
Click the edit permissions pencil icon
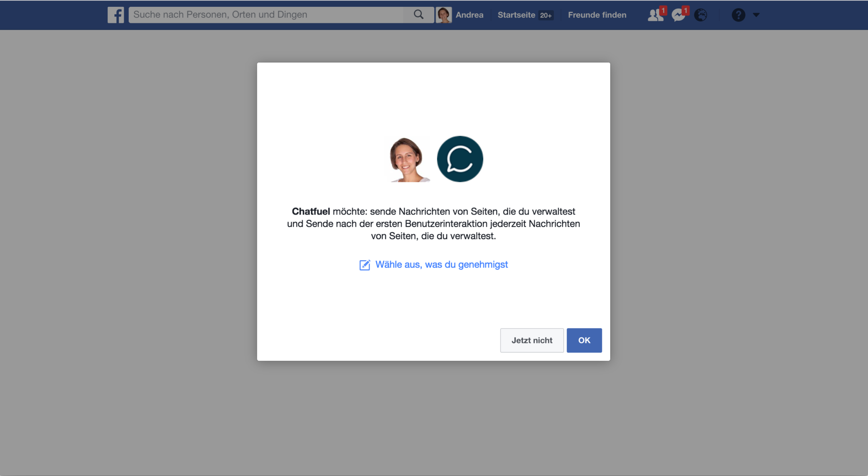pyautogui.click(x=364, y=265)
